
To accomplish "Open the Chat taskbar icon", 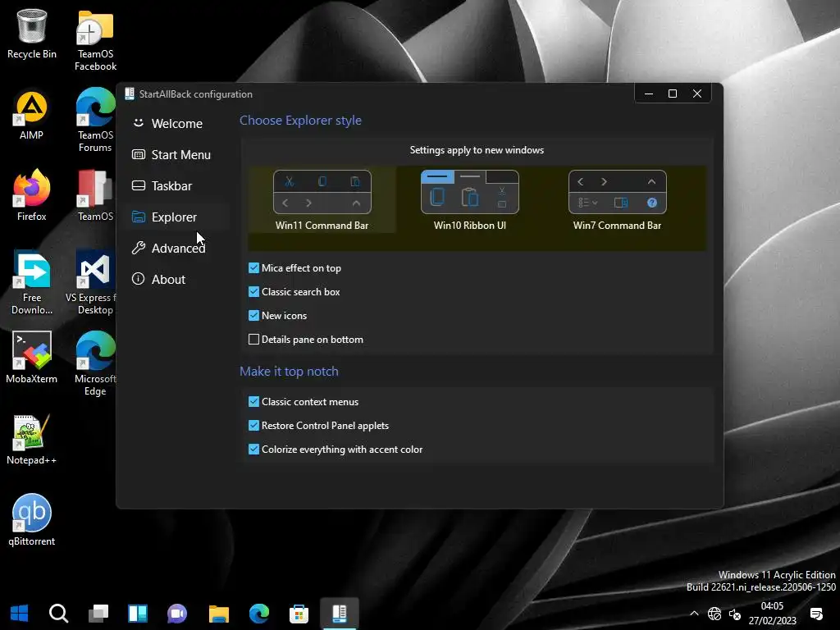I will click(x=177, y=613).
